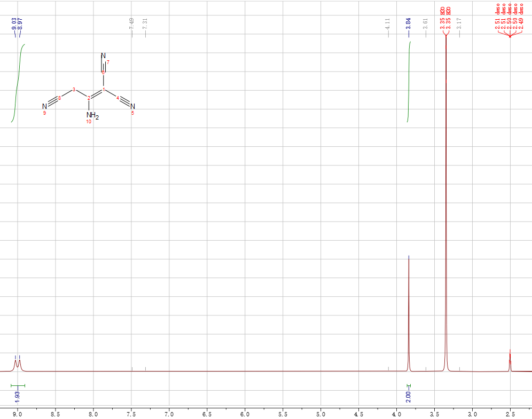The height and width of the screenshot is (419, 532).
Task: Click the 4.11 peak label
Action: click(x=388, y=23)
